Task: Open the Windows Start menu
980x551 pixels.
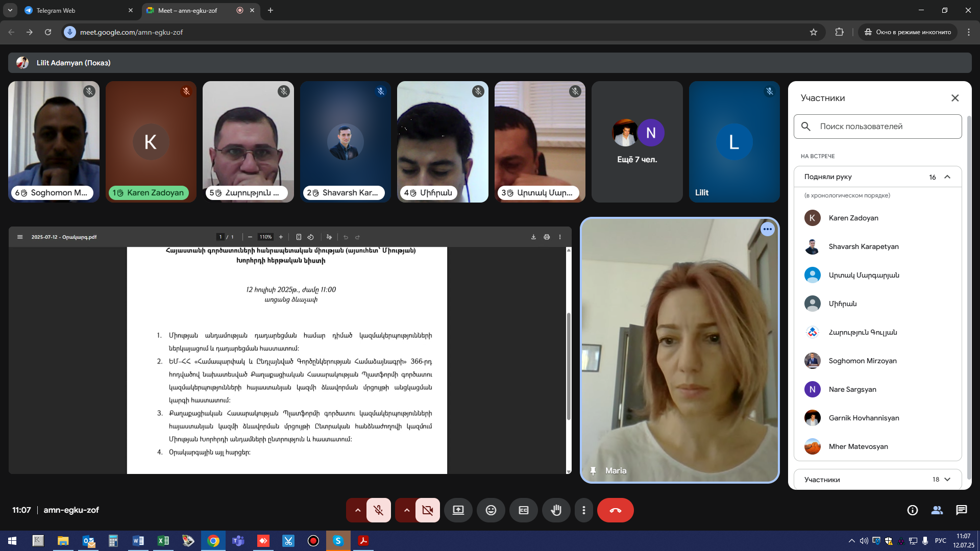Action: pyautogui.click(x=12, y=541)
